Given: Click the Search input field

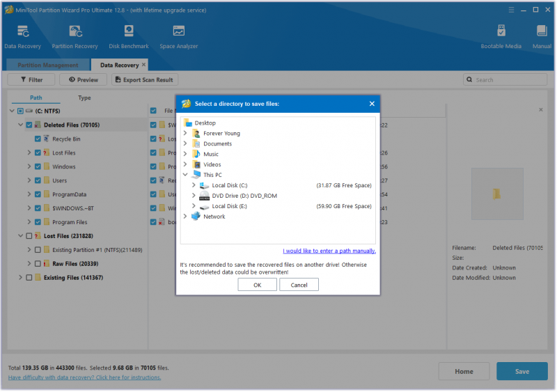Looking at the screenshot, I should click(x=505, y=80).
